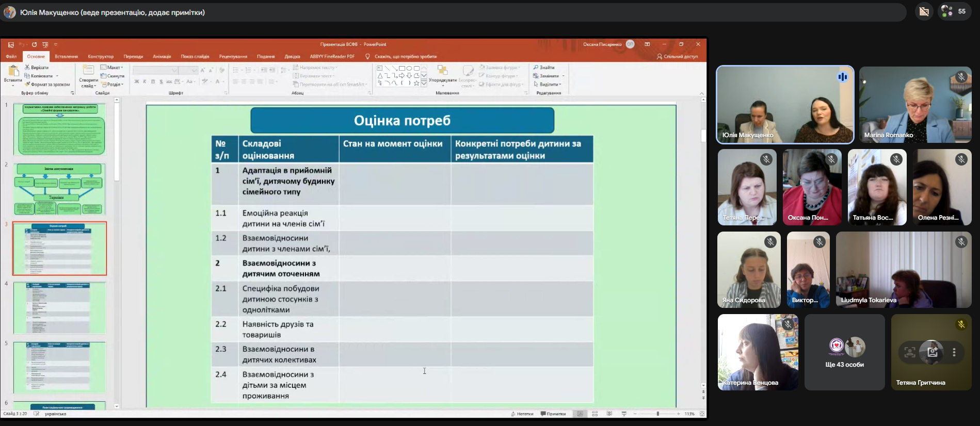Click the Замінити replace button

(547, 76)
